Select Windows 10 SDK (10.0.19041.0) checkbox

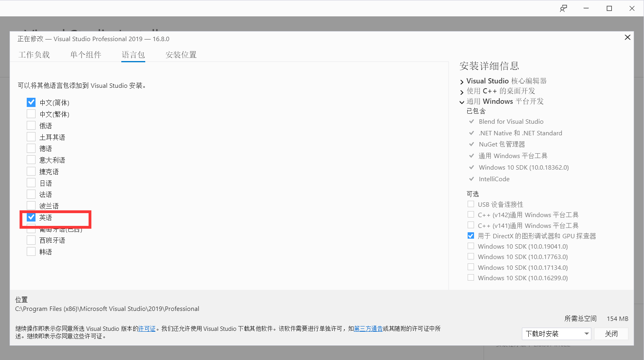pyautogui.click(x=471, y=246)
